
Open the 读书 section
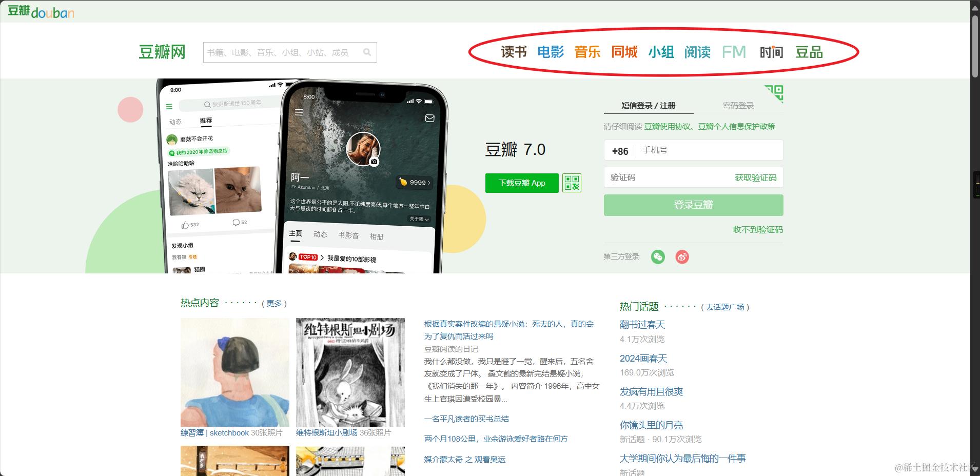point(514,52)
